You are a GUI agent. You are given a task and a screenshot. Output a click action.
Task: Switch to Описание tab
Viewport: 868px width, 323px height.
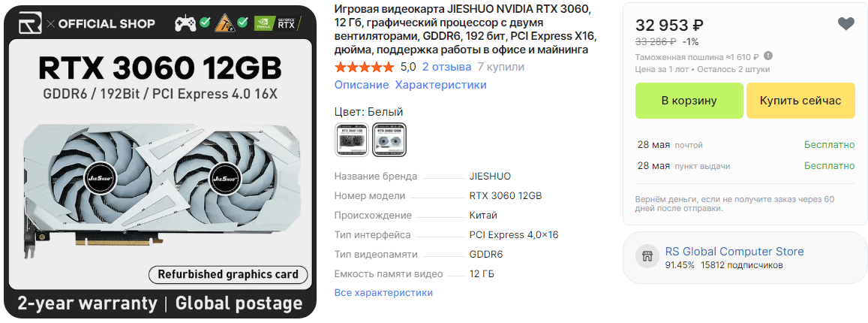coord(362,85)
